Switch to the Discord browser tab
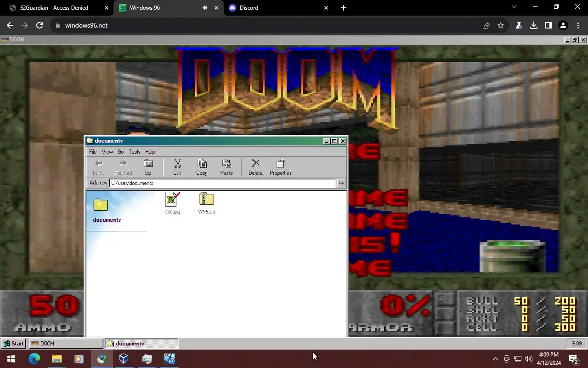Viewport: 588px width, 368px height. pos(249,8)
